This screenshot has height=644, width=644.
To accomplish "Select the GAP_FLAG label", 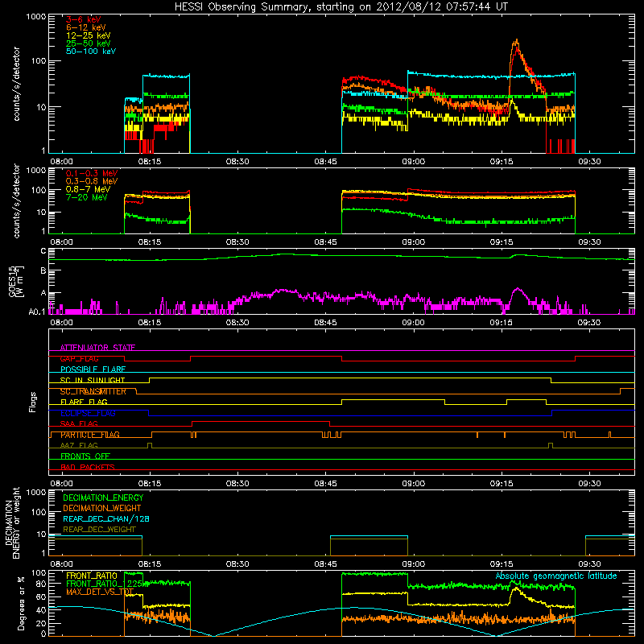I will pos(79,358).
